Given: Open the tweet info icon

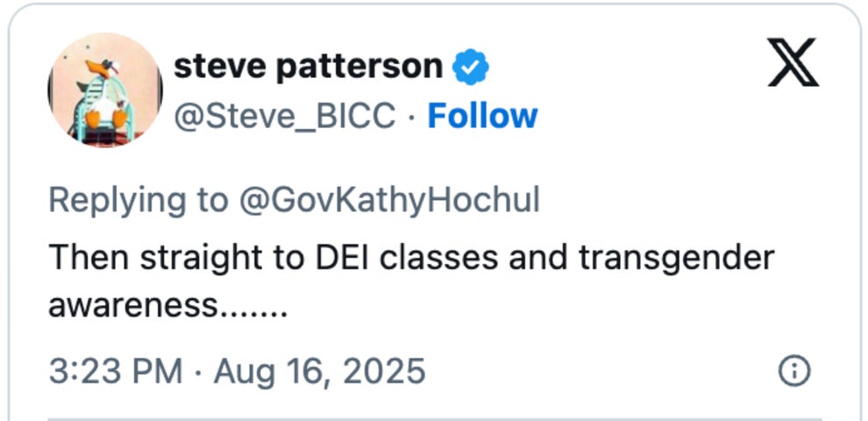Looking at the screenshot, I should coord(793,371).
